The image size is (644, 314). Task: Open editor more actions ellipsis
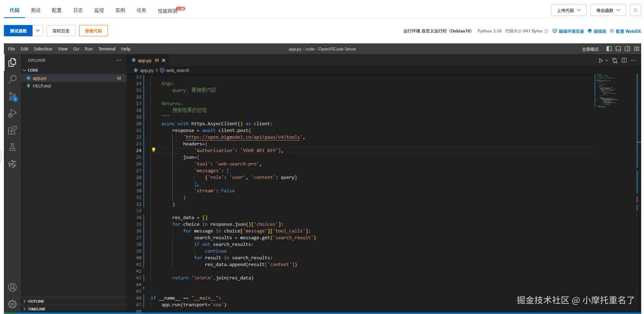(633, 60)
